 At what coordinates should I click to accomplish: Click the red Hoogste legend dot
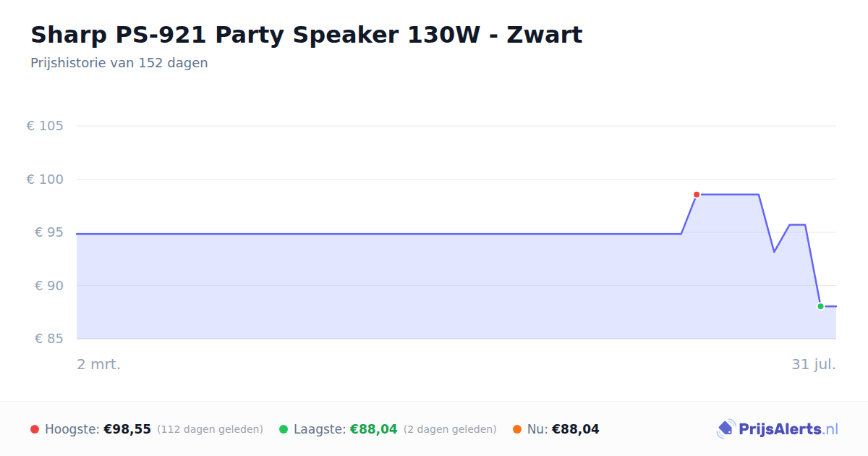[35, 429]
